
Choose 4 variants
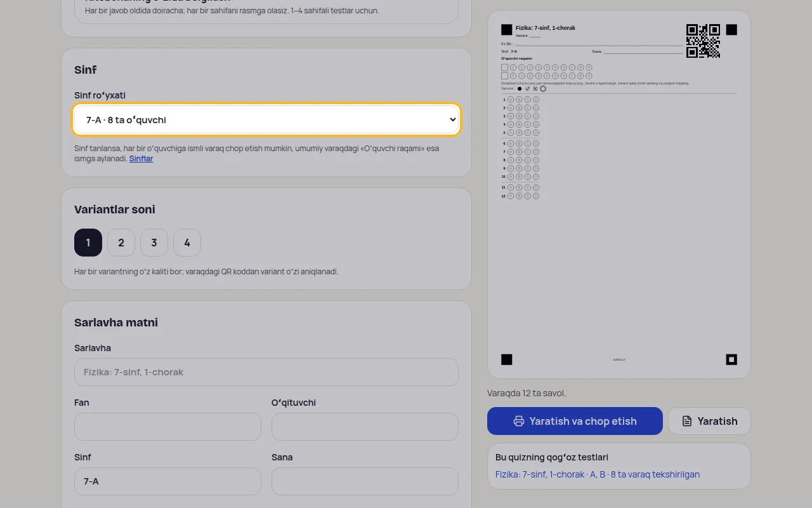[x=187, y=243]
